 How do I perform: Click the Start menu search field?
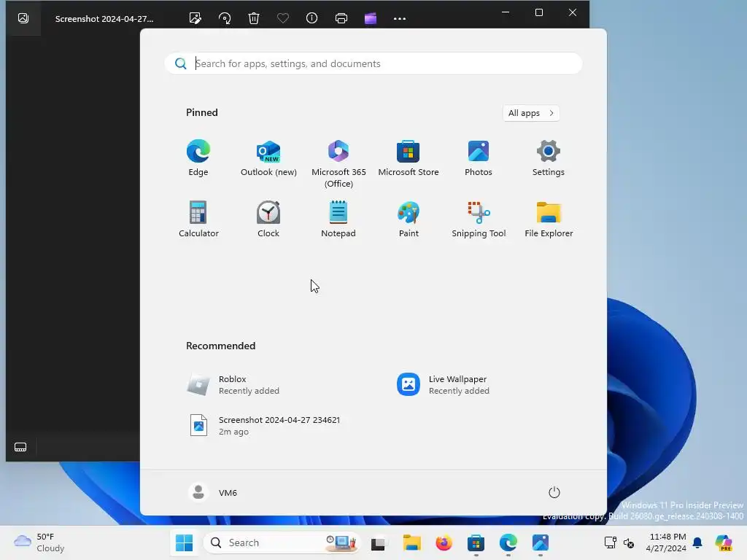pyautogui.click(x=373, y=63)
